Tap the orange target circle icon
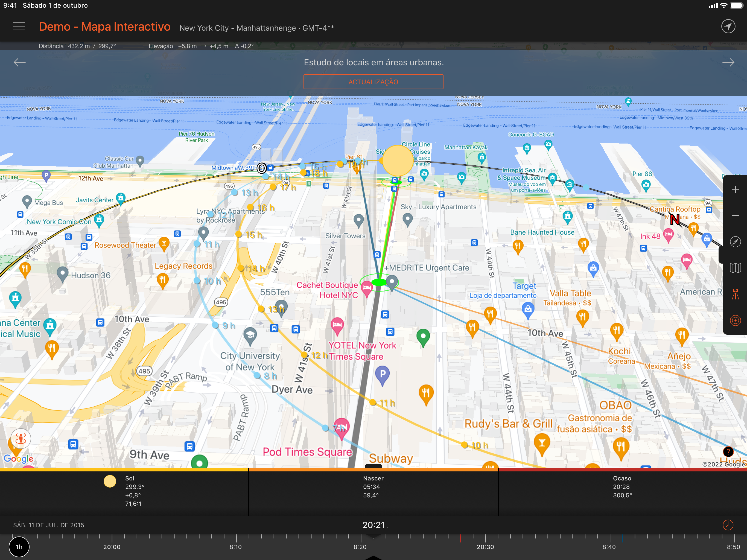 coord(735,320)
